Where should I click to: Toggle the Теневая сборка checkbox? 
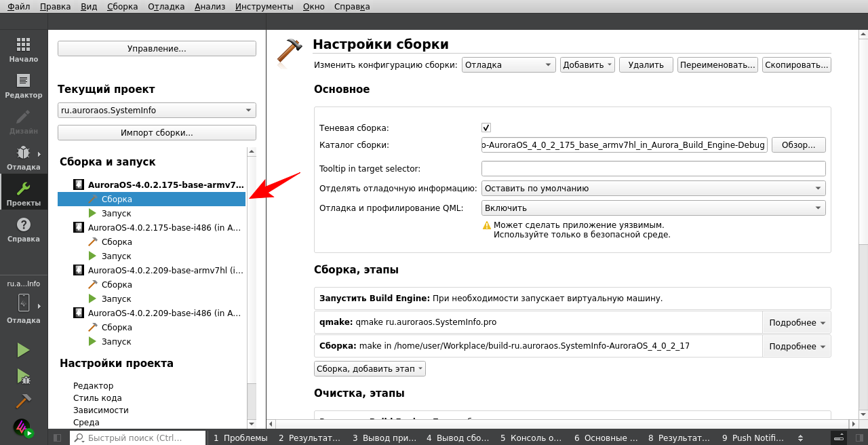pos(486,127)
